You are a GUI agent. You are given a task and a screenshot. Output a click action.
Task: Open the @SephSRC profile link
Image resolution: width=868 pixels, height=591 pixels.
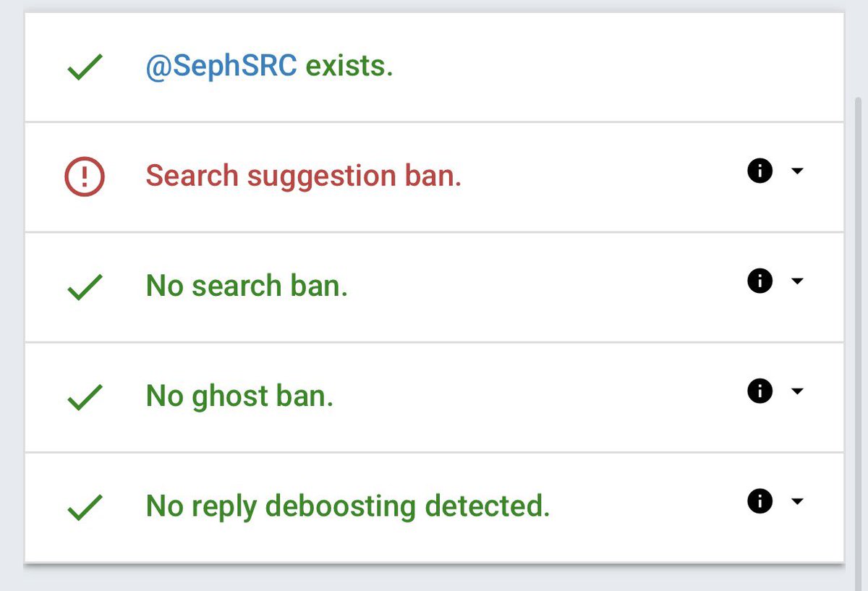click(x=221, y=67)
